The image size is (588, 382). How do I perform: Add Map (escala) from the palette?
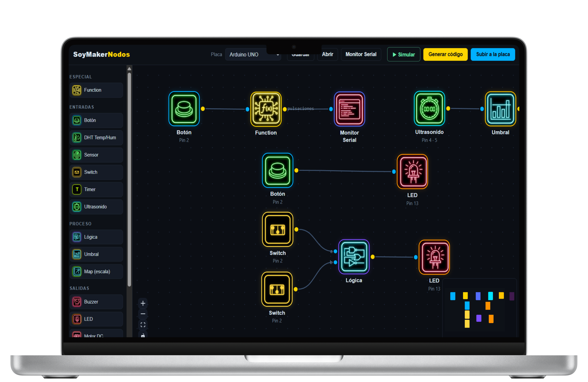pos(96,272)
